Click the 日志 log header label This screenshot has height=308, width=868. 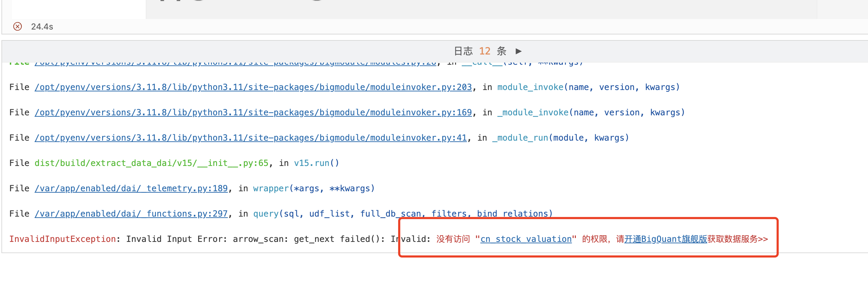(x=463, y=51)
